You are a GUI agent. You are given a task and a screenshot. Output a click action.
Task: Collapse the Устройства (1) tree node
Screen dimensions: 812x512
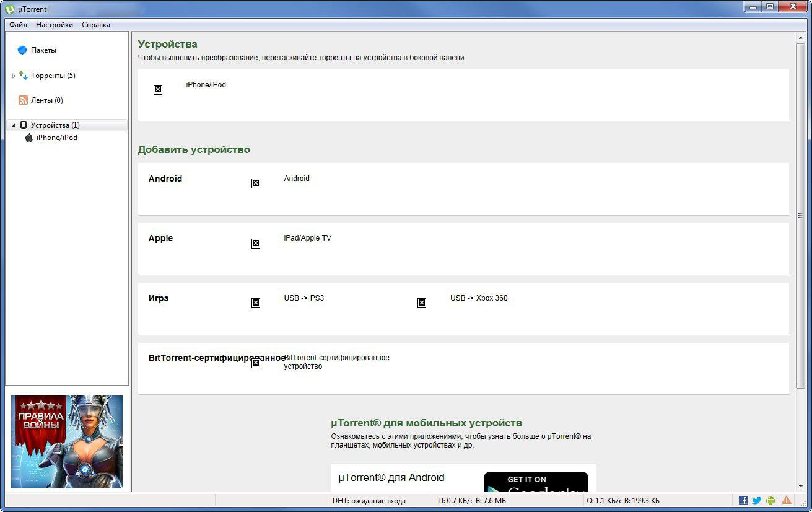[14, 125]
